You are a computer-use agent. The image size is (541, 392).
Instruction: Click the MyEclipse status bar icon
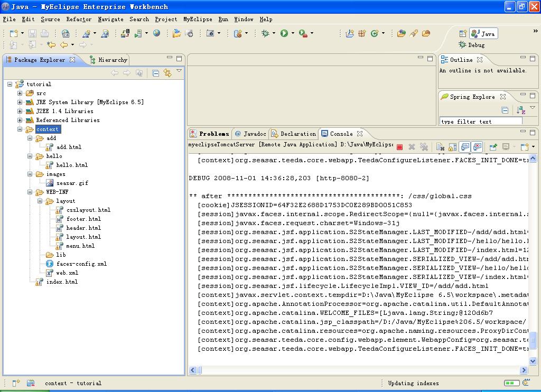[x=31, y=383]
